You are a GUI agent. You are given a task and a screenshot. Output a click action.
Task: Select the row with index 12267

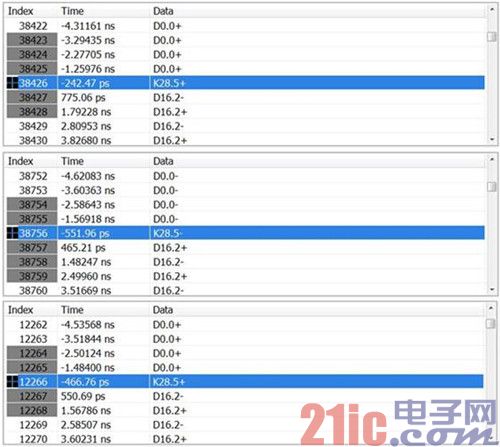(245, 396)
